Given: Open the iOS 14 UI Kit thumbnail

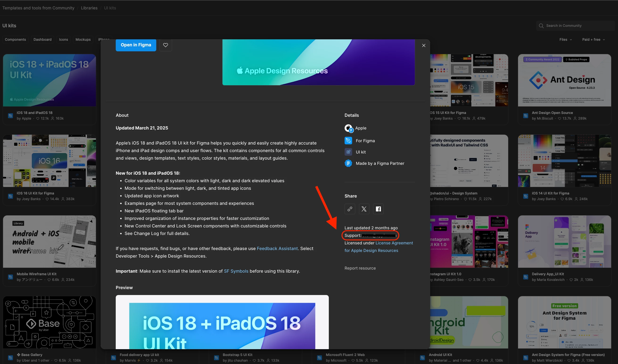Looking at the screenshot, I should point(564,161).
